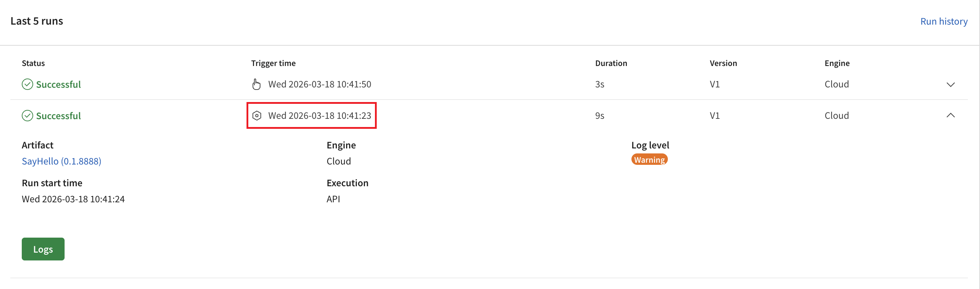The image size is (980, 289).
Task: Click the Trigger time column header
Action: click(273, 63)
